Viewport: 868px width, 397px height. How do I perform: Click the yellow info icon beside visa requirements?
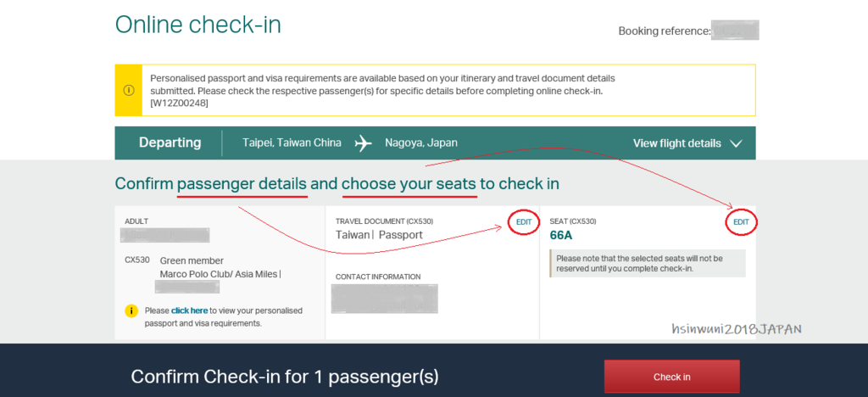tap(131, 311)
